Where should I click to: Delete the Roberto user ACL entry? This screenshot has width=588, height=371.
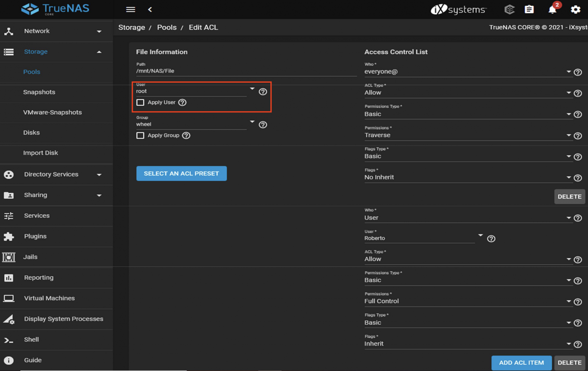pyautogui.click(x=569, y=363)
